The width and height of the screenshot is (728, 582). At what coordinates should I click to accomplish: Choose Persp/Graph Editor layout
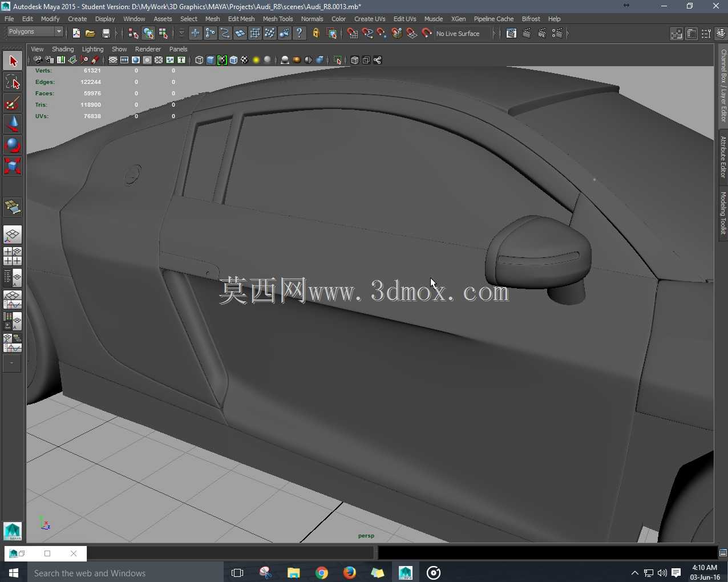[x=13, y=300]
